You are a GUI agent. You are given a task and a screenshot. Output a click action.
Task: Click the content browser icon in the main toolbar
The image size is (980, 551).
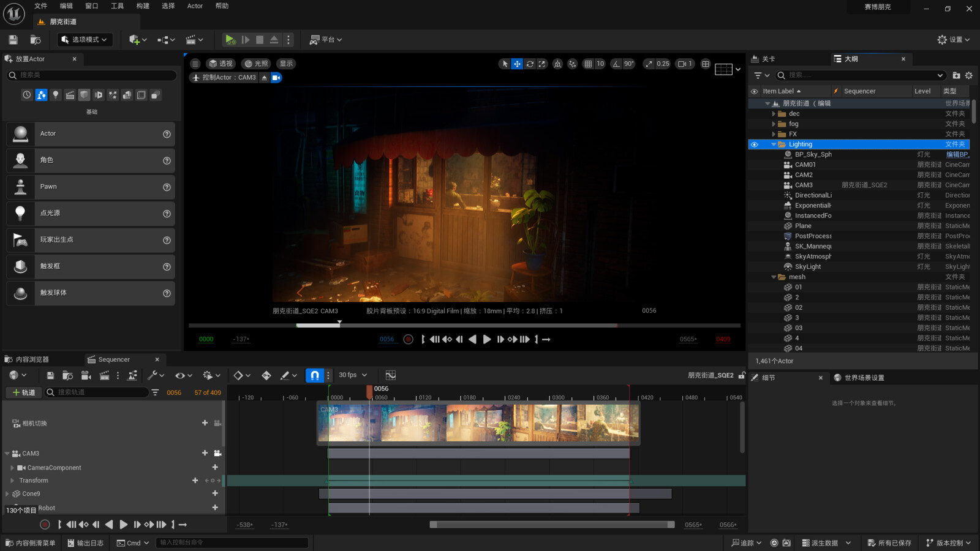(x=36, y=40)
